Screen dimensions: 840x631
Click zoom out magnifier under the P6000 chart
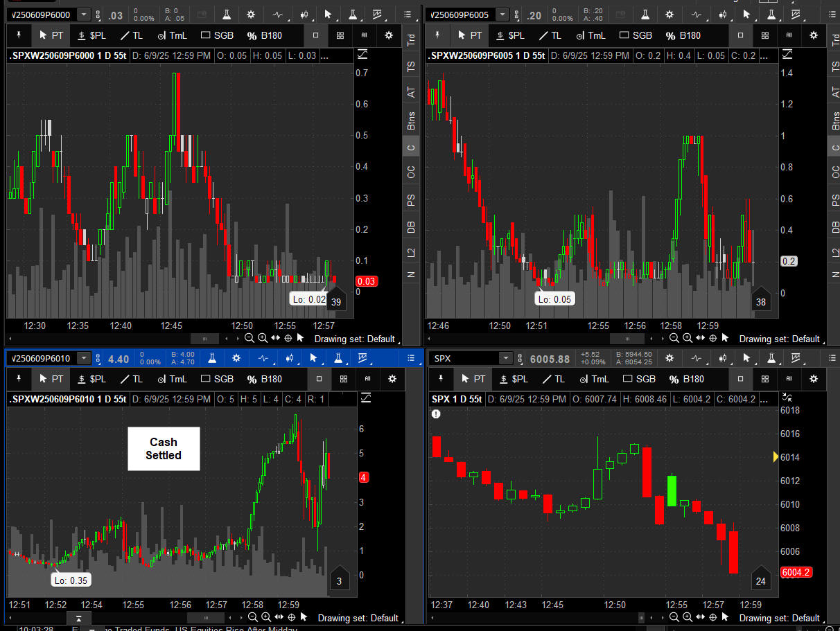[x=250, y=338]
